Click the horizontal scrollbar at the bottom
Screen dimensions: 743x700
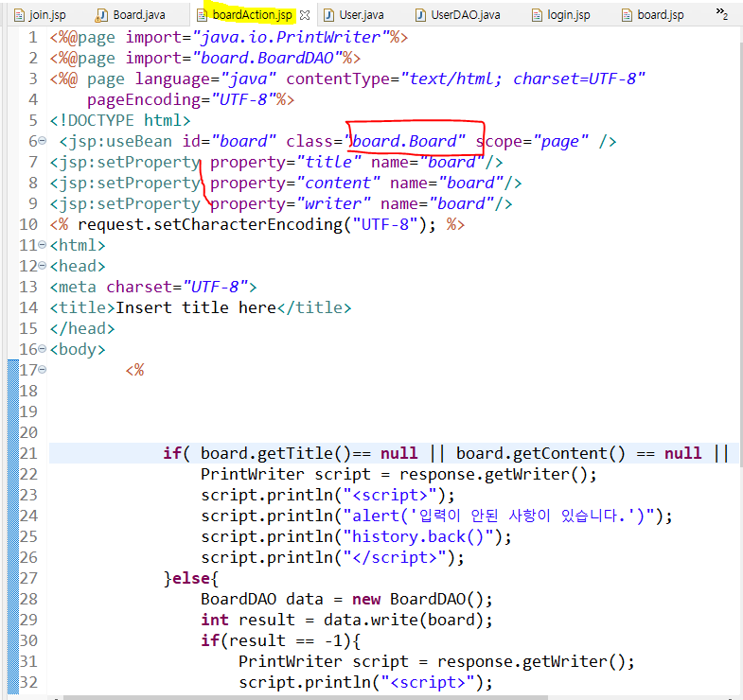[306, 697]
